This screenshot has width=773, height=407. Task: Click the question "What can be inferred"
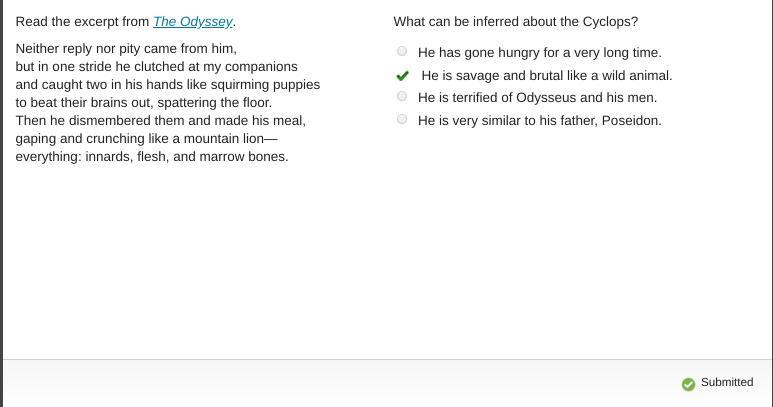point(515,21)
